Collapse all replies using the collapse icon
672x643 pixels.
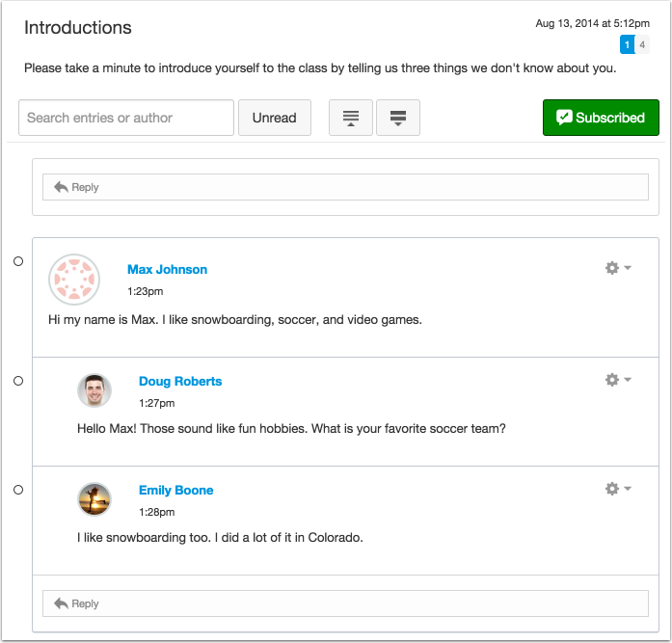(351, 118)
